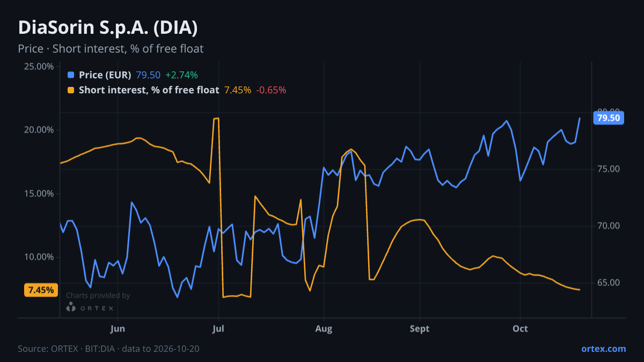This screenshot has width=644, height=362.
Task: Click the -0.65% short interest change
Action: click(x=271, y=90)
